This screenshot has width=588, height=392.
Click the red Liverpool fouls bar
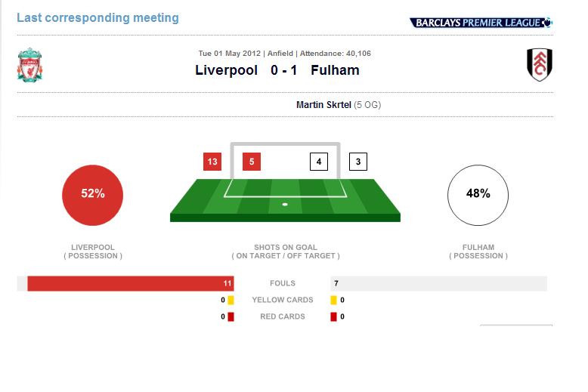131,283
